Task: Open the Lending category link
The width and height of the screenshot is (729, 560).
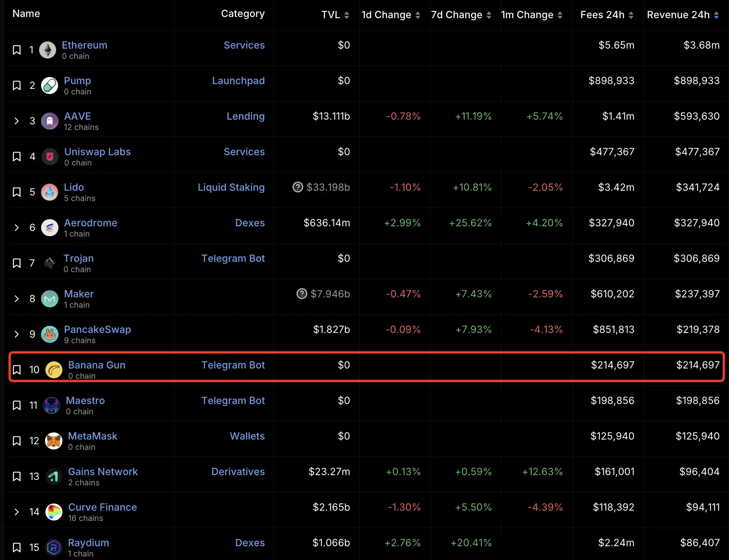Action: tap(246, 116)
